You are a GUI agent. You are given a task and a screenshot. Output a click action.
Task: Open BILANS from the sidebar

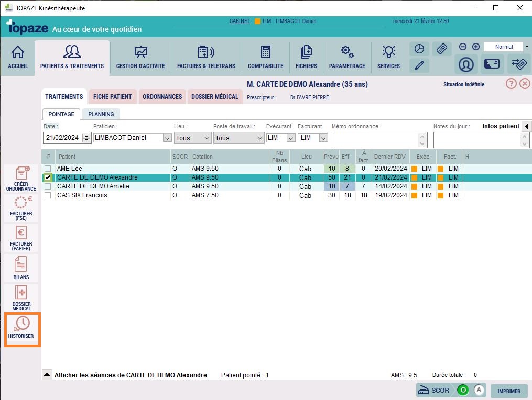21,268
